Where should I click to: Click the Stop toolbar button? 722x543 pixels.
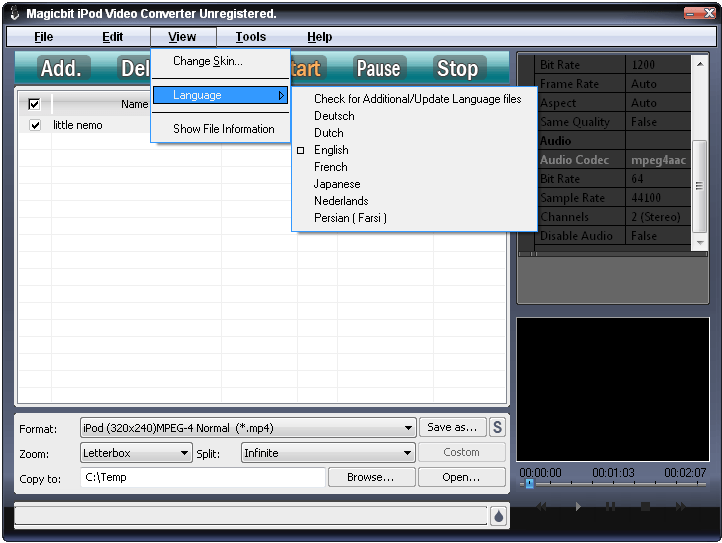[x=458, y=68]
